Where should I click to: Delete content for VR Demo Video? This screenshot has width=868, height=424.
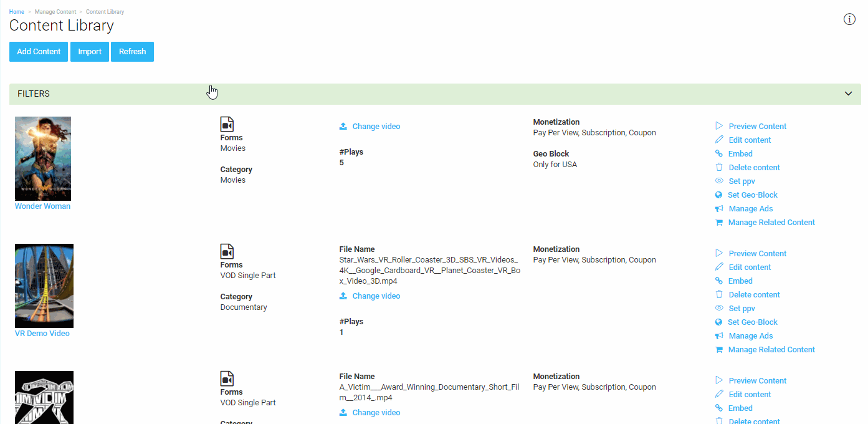754,295
